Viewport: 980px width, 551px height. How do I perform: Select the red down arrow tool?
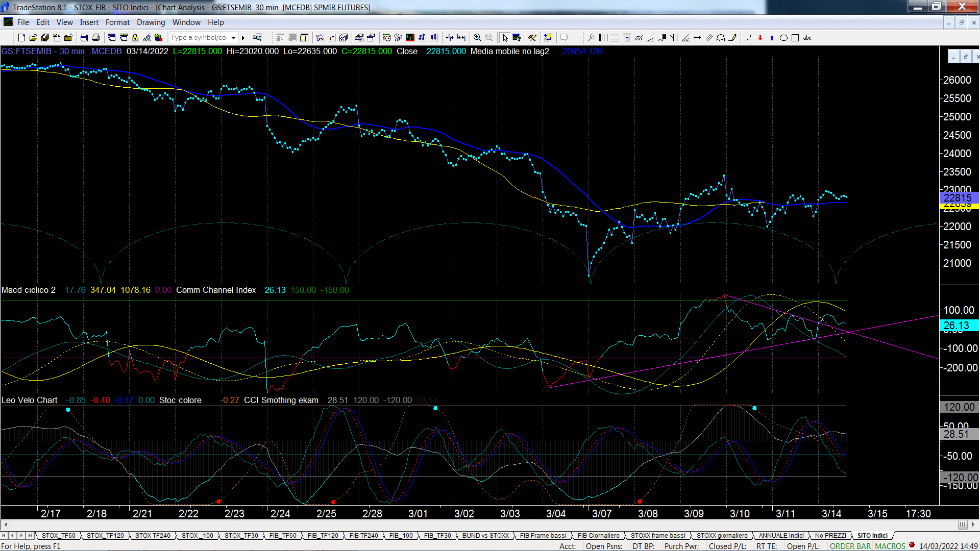pos(760,38)
